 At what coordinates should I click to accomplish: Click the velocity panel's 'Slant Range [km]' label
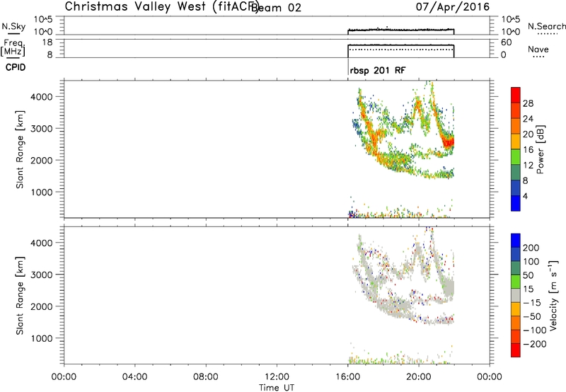click(x=20, y=296)
